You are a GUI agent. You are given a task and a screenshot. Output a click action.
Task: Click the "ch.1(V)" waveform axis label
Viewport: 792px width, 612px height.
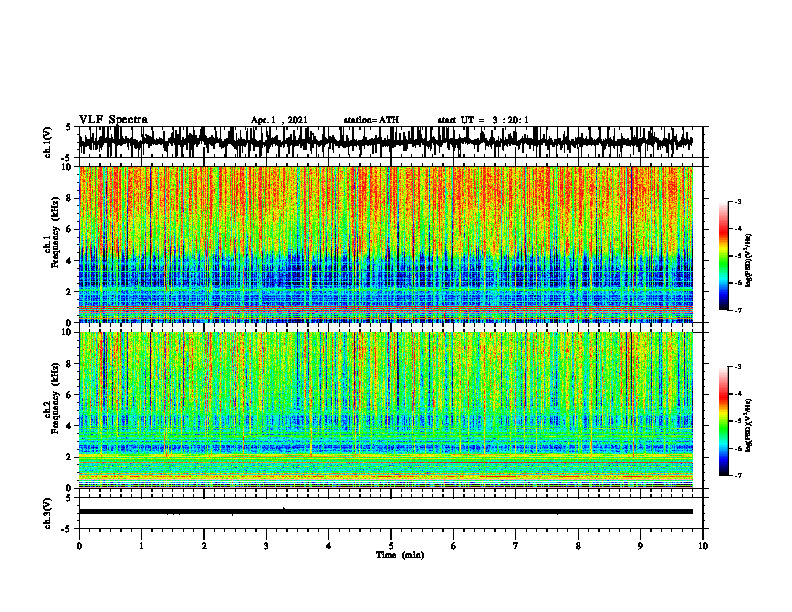pos(48,142)
